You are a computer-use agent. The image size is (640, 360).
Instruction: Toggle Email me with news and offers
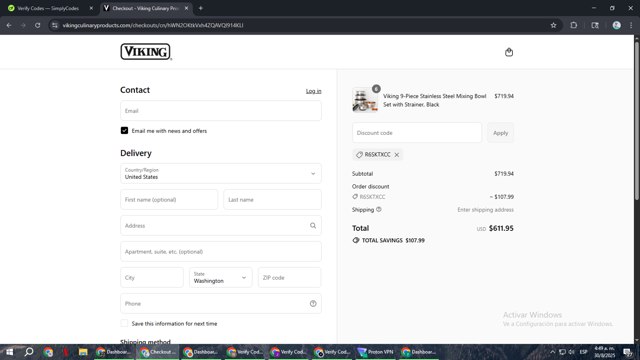[124, 131]
